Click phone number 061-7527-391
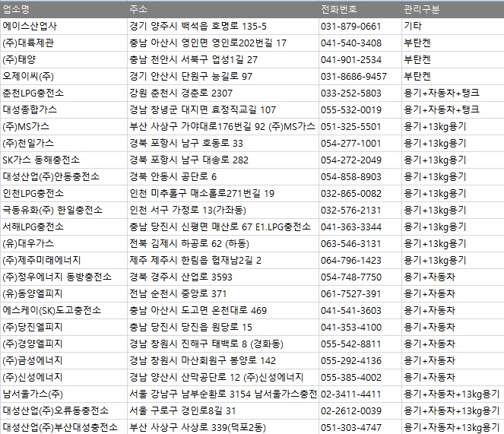This screenshot has width=504, height=434. [350, 294]
